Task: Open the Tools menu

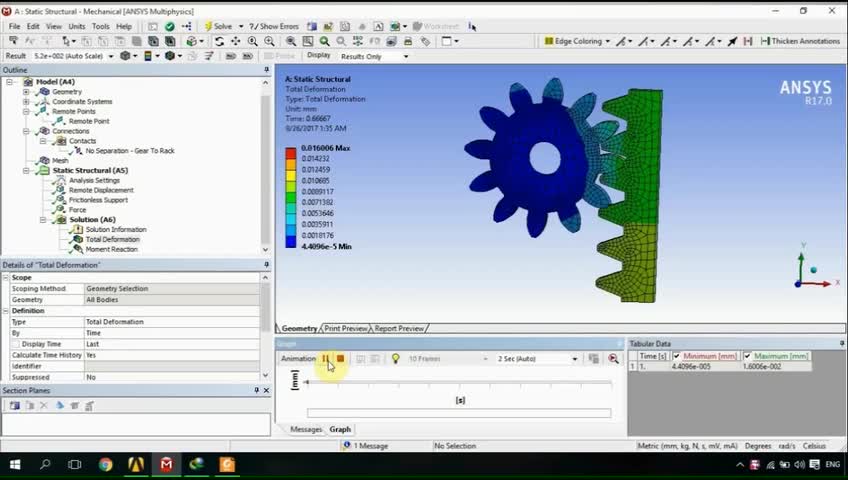Action: click(x=101, y=26)
